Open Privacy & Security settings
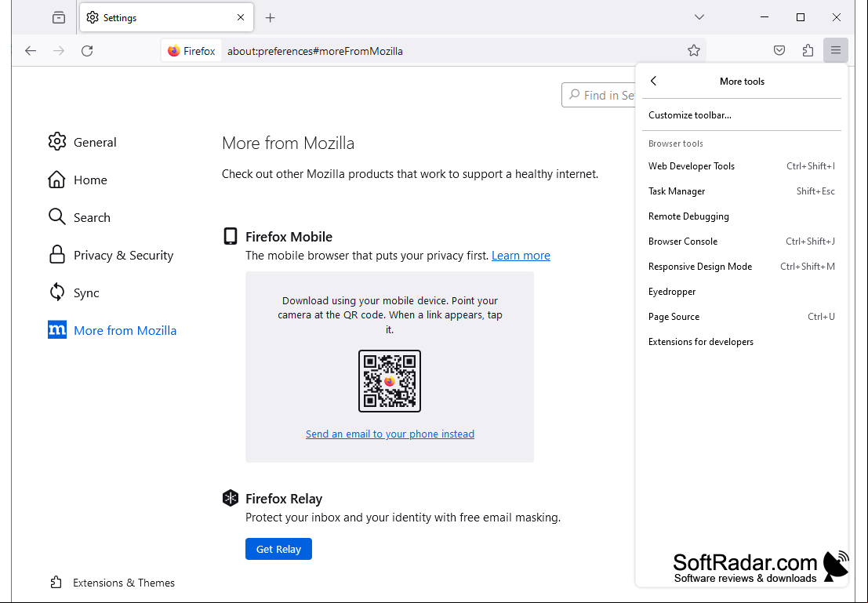 [123, 256]
